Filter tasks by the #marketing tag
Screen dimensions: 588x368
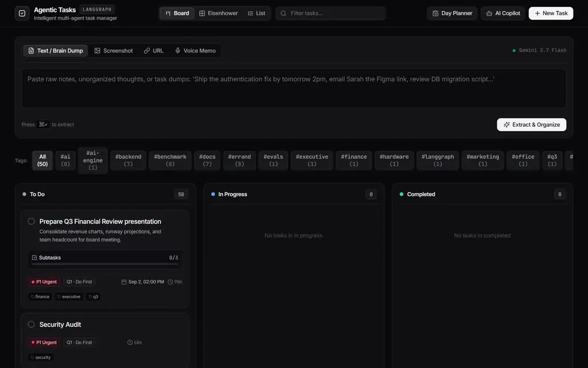[x=482, y=160]
